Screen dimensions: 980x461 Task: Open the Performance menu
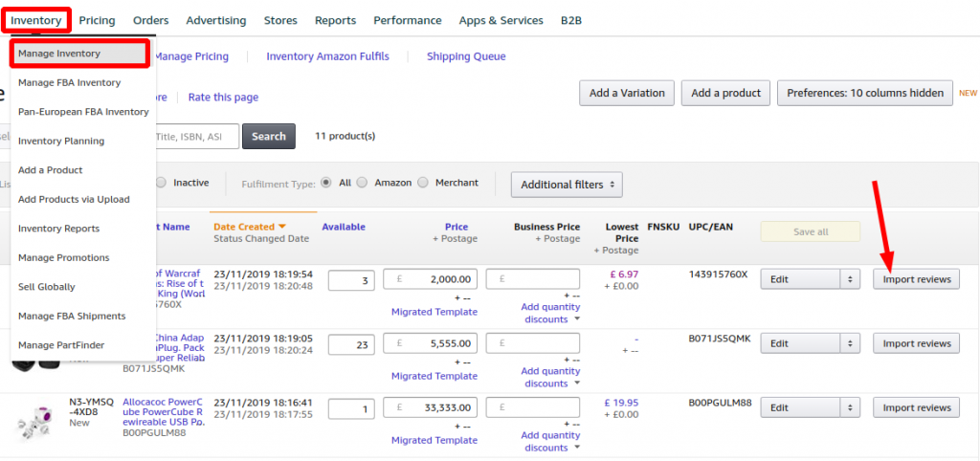click(408, 21)
